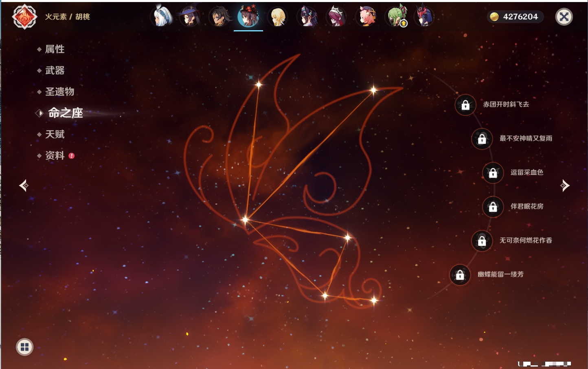
Task: Click the lock icon for 赤团开时斜飞去
Action: click(x=465, y=105)
